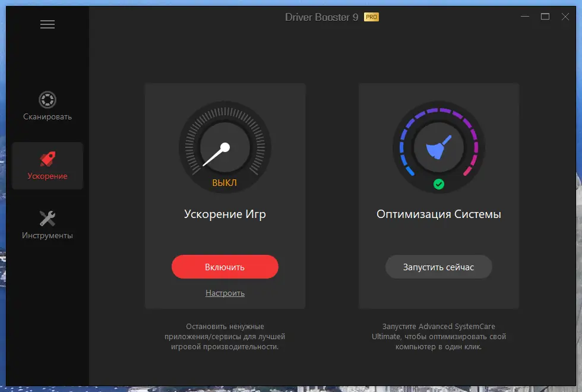Activate the game acceleration dial
582x392 pixels.
[225, 146]
